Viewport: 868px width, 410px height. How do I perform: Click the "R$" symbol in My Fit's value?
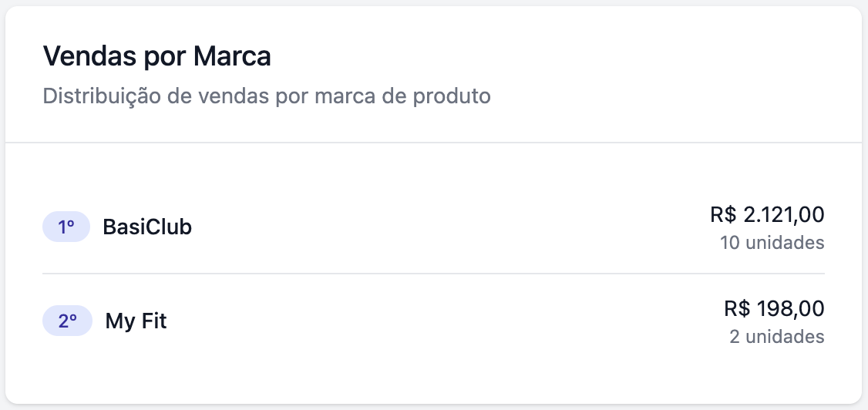click(738, 309)
